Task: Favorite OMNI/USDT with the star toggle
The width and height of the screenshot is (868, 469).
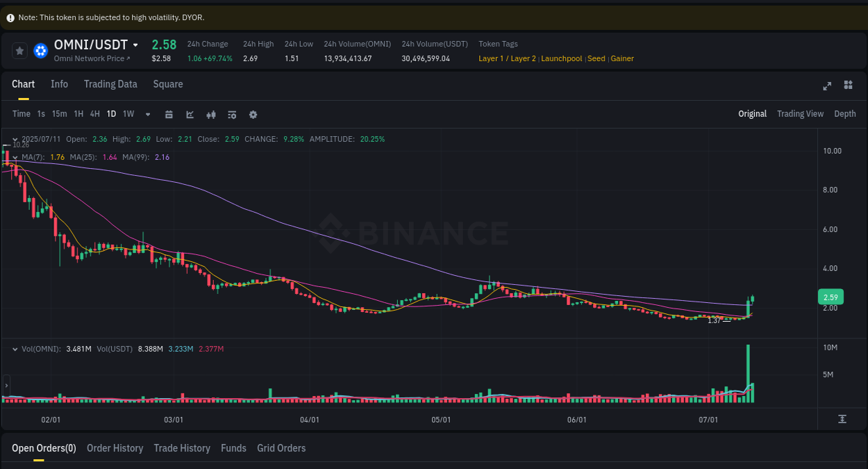Action: coord(19,50)
